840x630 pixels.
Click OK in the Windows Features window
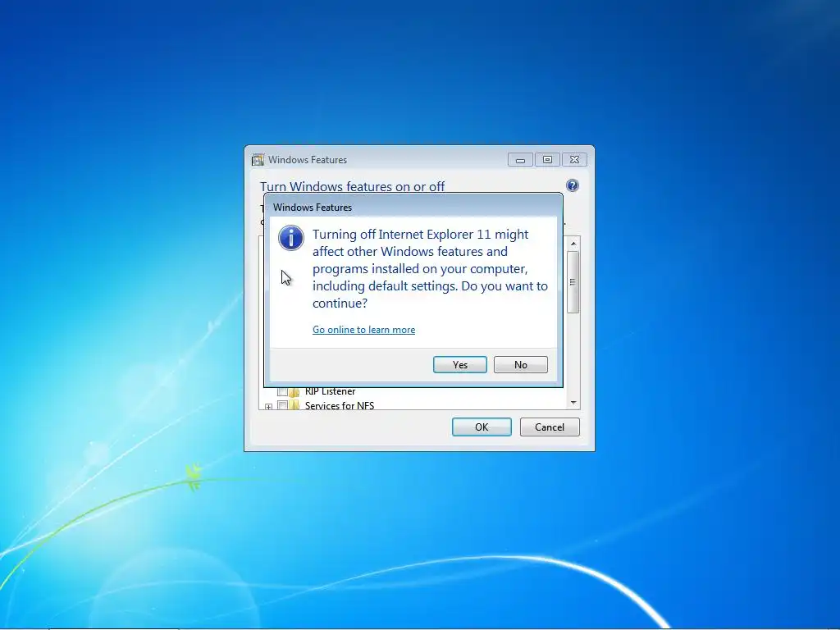click(481, 427)
